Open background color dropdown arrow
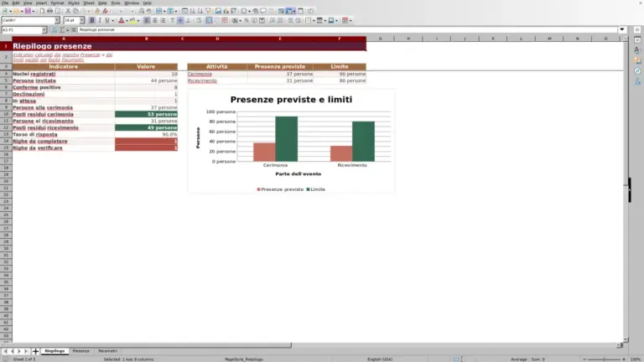Viewport: 644px width, 362px height. (x=138, y=20)
